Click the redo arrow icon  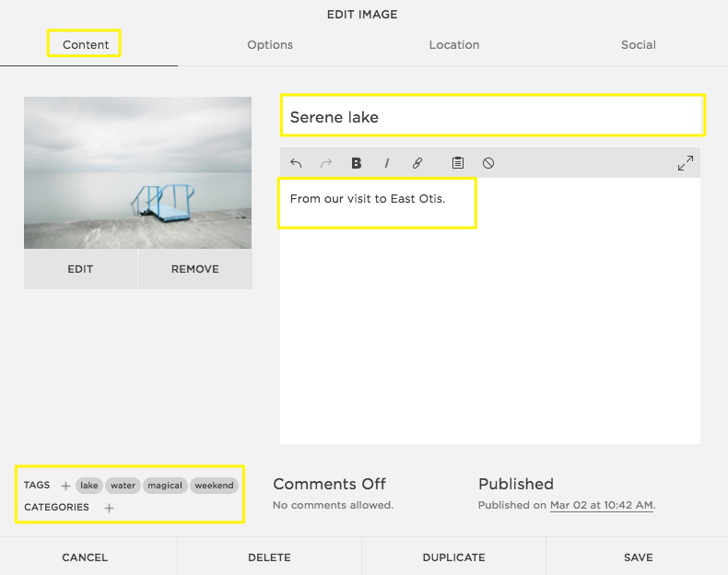coord(325,163)
